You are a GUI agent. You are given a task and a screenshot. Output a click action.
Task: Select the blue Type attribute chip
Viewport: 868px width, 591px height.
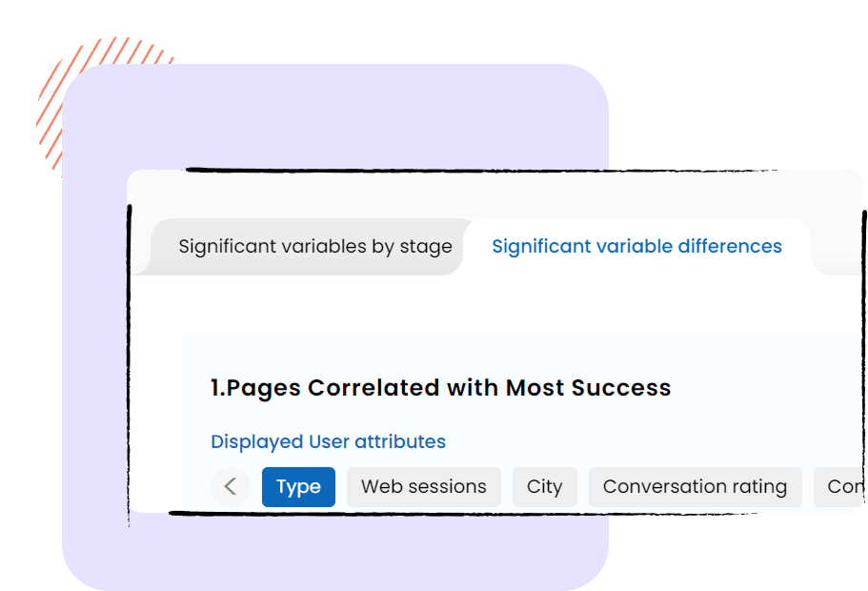298,487
